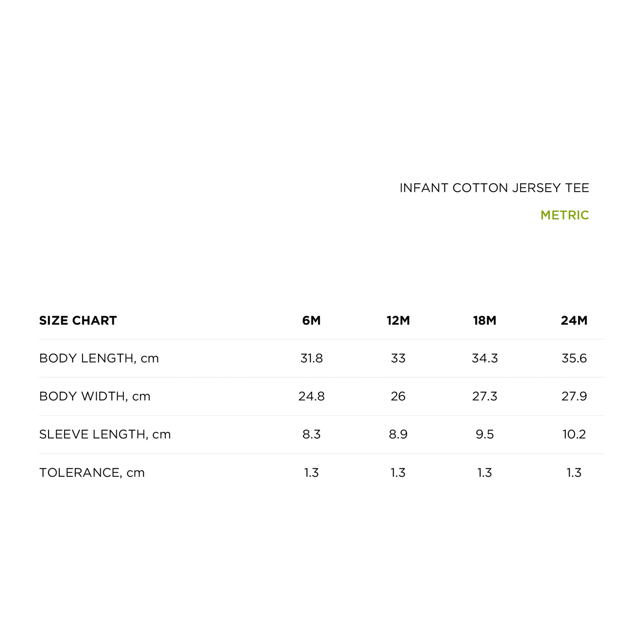Click the BODY WIDTH, cm row label

pos(94,396)
